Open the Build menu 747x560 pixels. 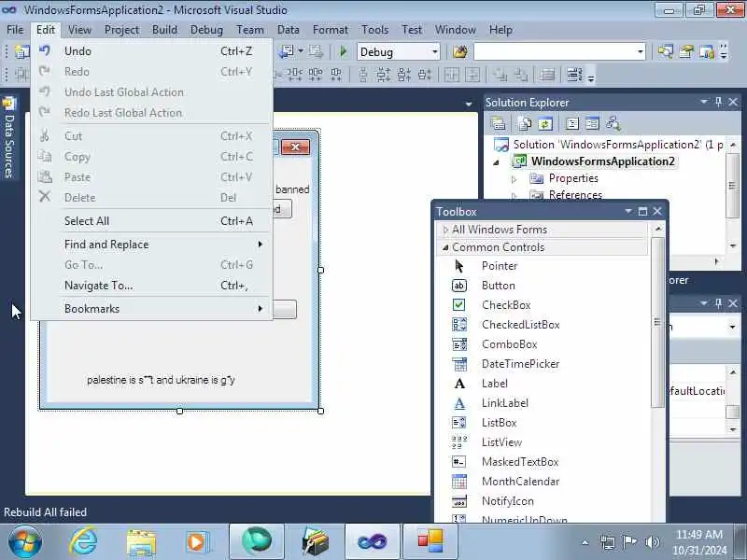pos(164,30)
